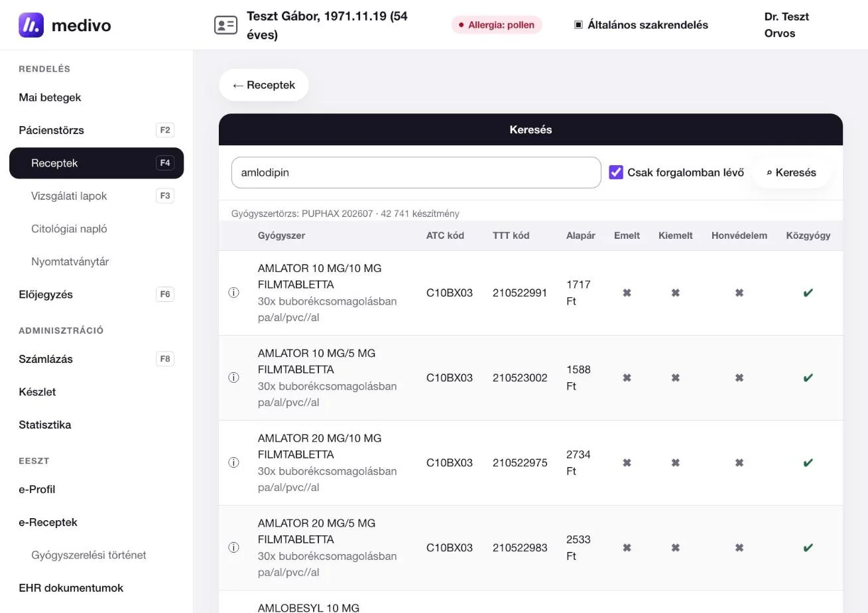The width and height of the screenshot is (868, 613).
Task: Open info icon for AMLATOR 10 MG/5 MG
Action: coord(233,377)
